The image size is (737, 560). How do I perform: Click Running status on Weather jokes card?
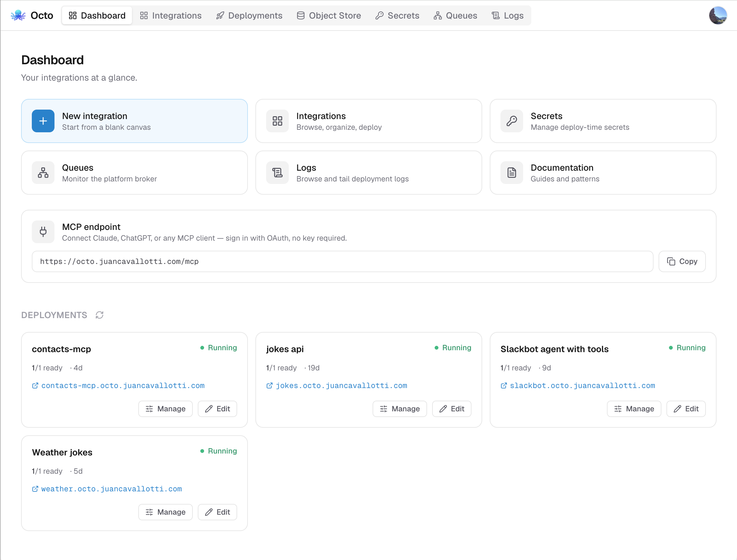pos(219,451)
